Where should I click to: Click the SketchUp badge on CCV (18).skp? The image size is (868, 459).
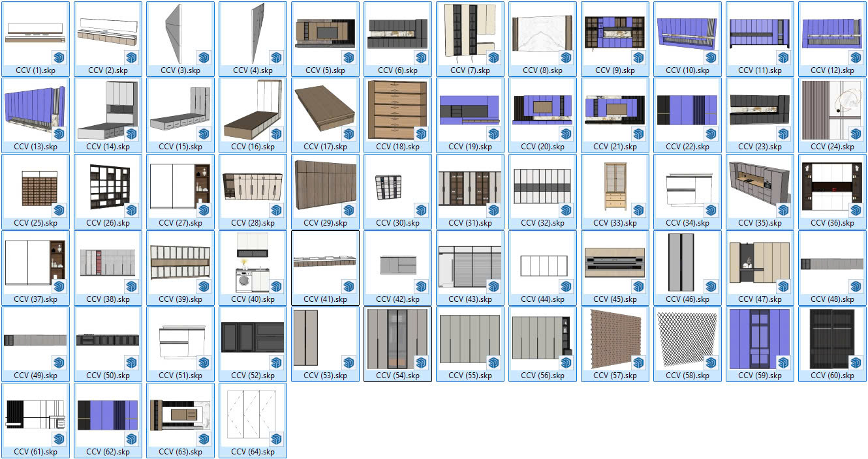click(x=421, y=133)
